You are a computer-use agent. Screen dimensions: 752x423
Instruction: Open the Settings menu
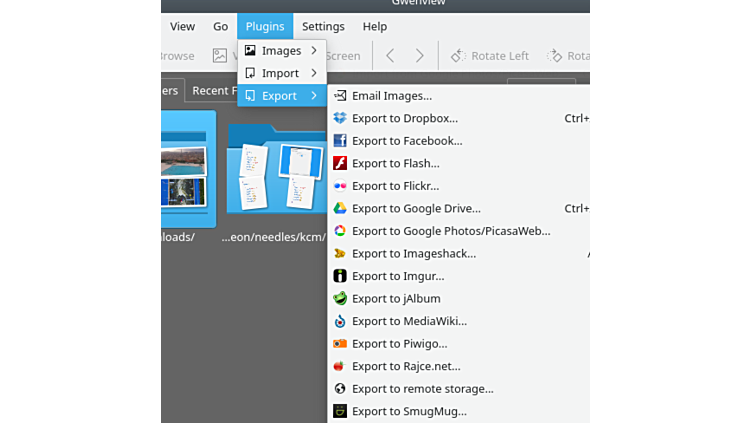click(323, 27)
